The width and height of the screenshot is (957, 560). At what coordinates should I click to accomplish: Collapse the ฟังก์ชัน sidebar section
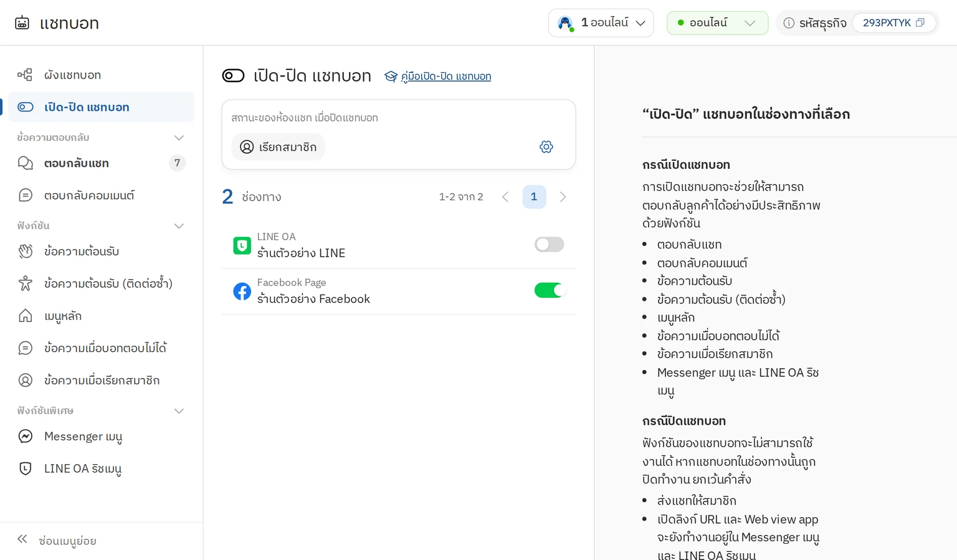(179, 226)
